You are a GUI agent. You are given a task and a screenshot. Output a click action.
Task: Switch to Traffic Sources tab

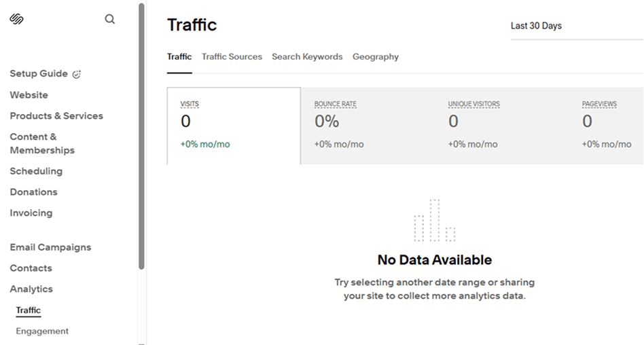click(x=232, y=56)
